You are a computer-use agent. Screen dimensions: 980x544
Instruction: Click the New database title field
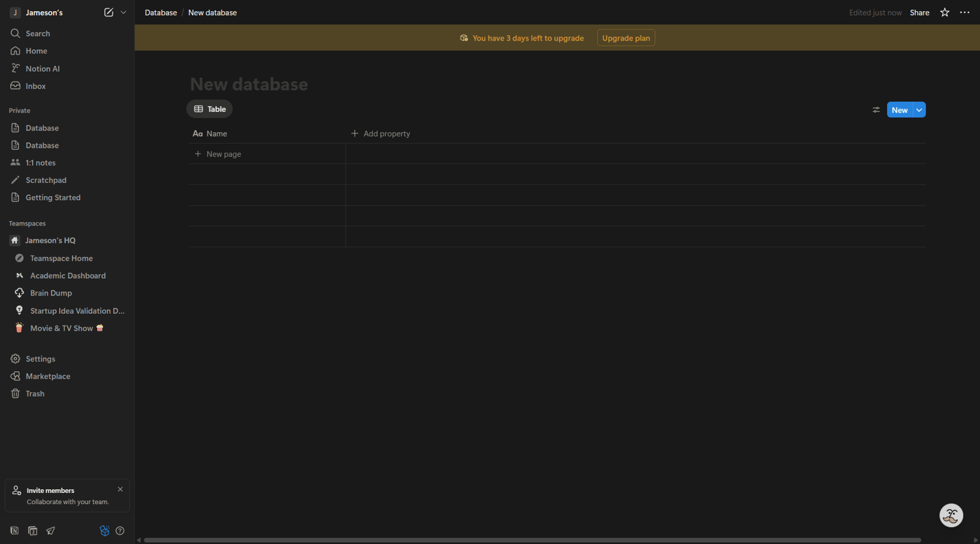tap(249, 84)
